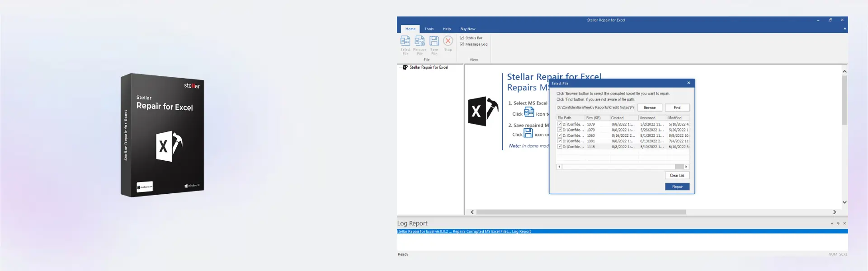This screenshot has width=868, height=271.
Task: Toggle the Status Bar checkbox
Action: point(462,38)
